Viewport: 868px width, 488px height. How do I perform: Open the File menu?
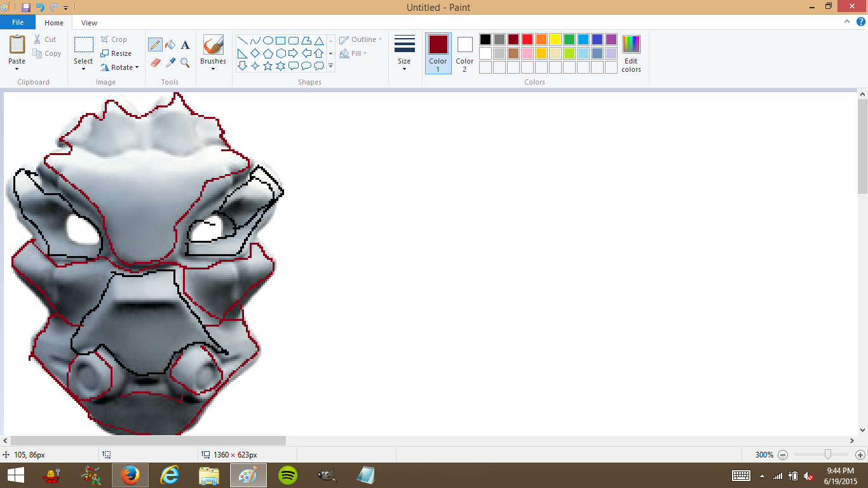point(18,22)
